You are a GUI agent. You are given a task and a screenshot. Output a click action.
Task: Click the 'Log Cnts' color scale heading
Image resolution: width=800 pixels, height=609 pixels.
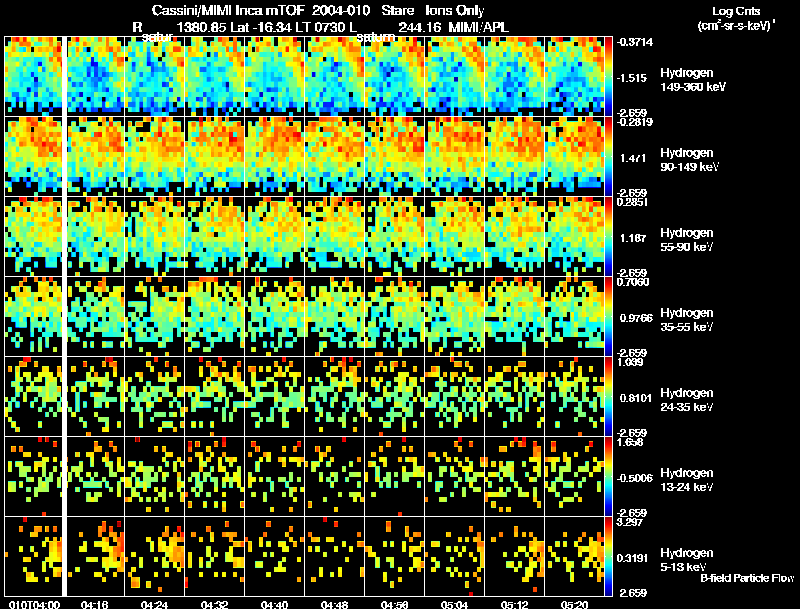736,11
